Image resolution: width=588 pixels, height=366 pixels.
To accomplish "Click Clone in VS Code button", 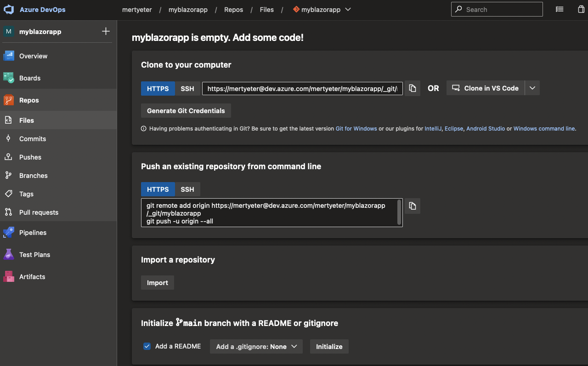I will tap(486, 88).
